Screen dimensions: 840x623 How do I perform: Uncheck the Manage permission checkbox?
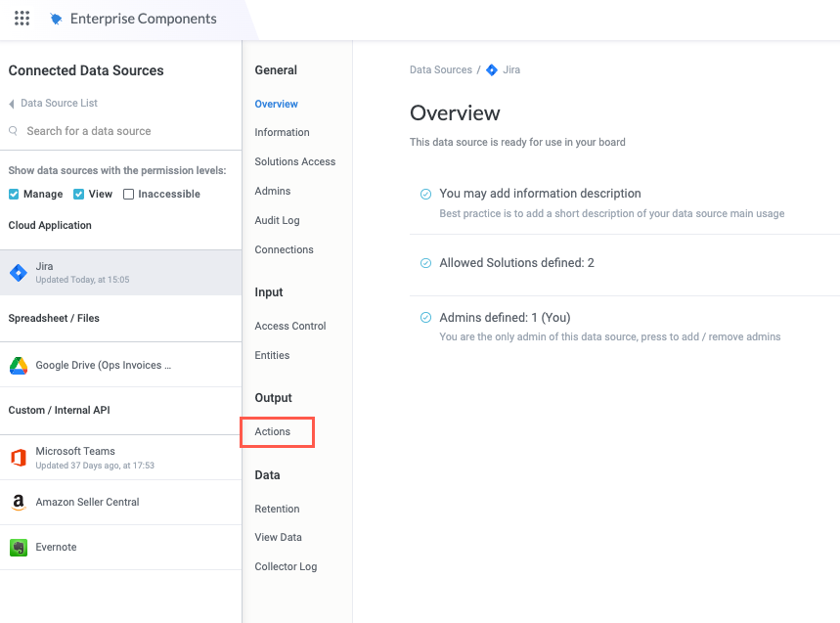click(x=14, y=194)
